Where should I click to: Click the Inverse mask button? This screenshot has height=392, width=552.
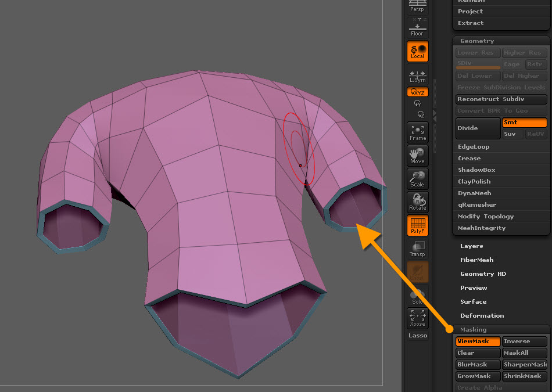pyautogui.click(x=524, y=341)
